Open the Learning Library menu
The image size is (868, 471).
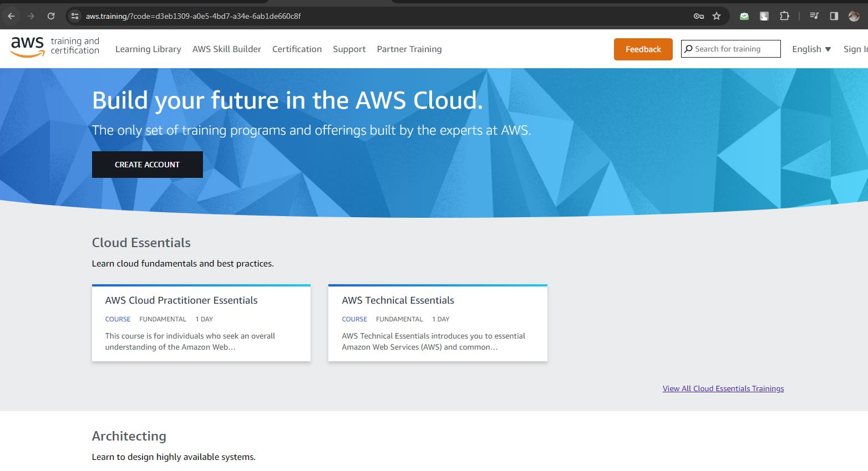(x=148, y=49)
